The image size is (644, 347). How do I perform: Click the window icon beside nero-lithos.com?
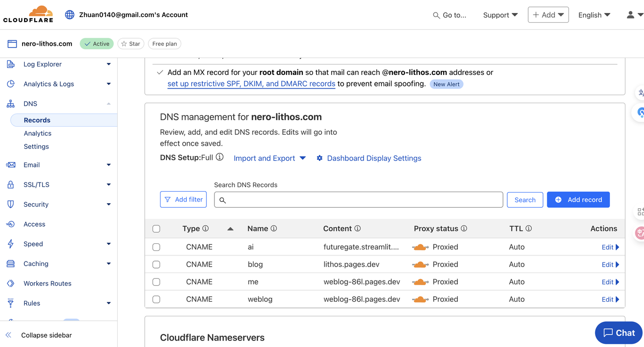(12, 44)
